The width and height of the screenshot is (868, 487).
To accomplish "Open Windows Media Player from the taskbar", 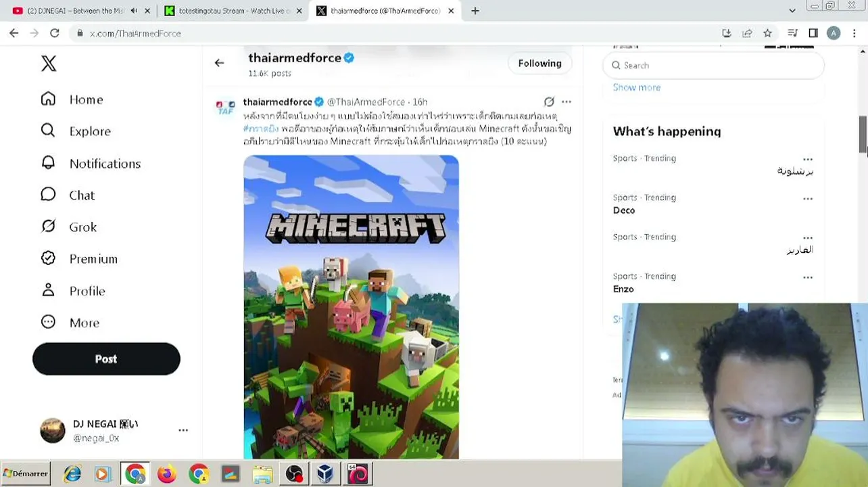I will click(103, 474).
